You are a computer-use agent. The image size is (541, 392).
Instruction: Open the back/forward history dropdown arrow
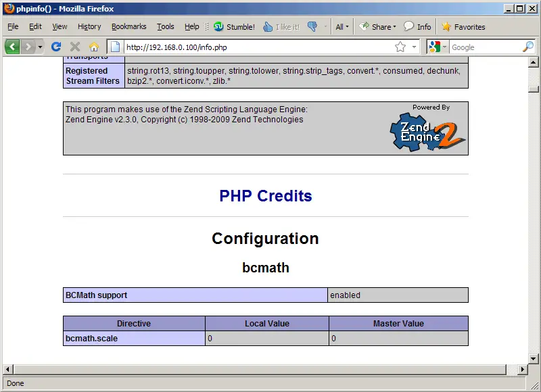(40, 47)
